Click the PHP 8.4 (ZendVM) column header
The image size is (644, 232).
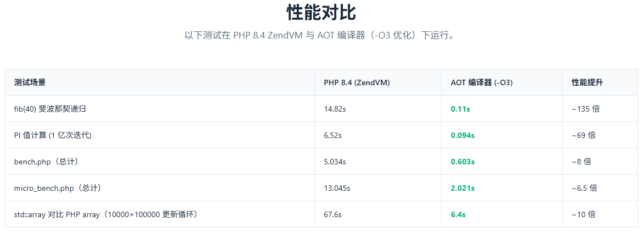[x=357, y=82]
